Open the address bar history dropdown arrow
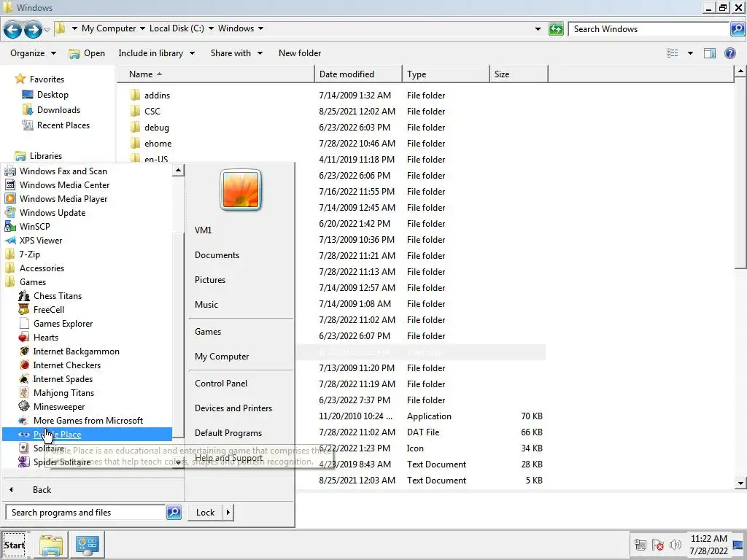The image size is (747, 560). pyautogui.click(x=538, y=28)
